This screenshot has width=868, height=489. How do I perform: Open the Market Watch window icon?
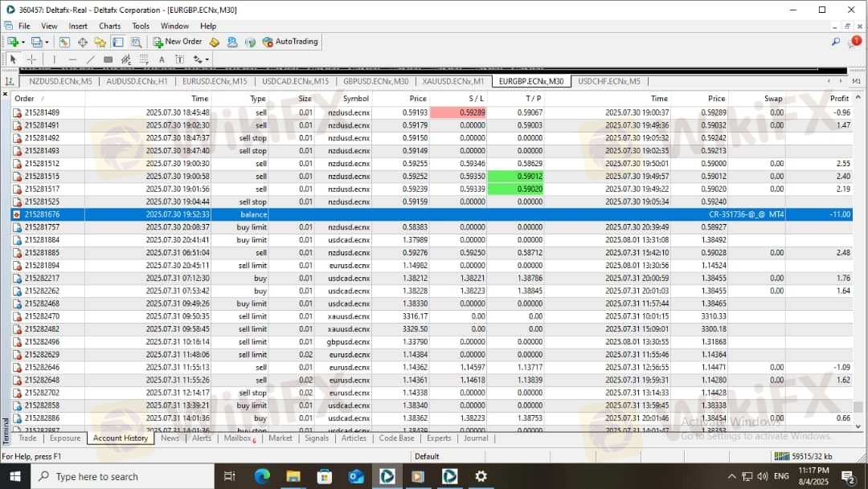tap(65, 42)
